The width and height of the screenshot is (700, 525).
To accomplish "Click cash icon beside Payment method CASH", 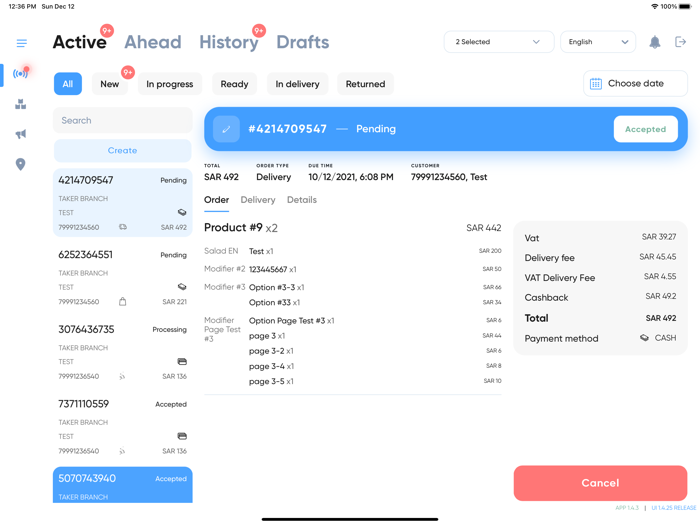I will (644, 338).
